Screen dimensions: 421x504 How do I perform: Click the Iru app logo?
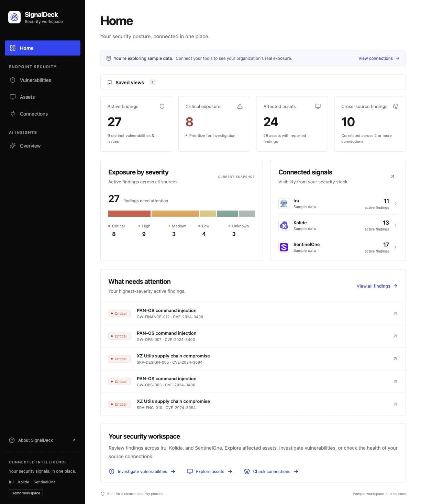(284, 203)
